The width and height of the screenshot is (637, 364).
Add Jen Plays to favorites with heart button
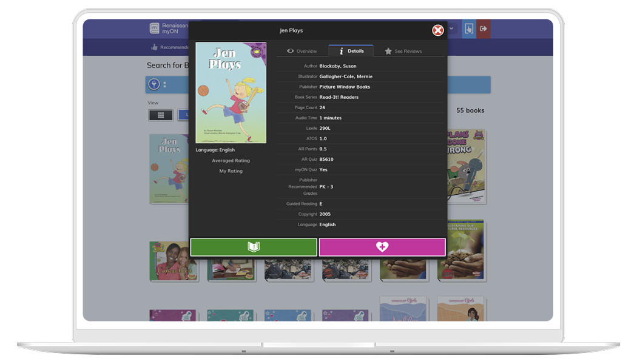(382, 247)
